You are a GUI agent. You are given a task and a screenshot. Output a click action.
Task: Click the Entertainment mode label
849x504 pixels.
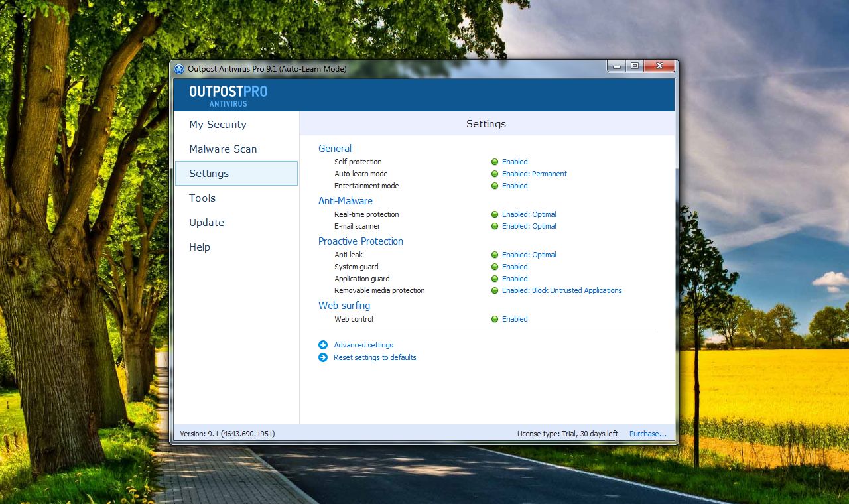pos(367,186)
